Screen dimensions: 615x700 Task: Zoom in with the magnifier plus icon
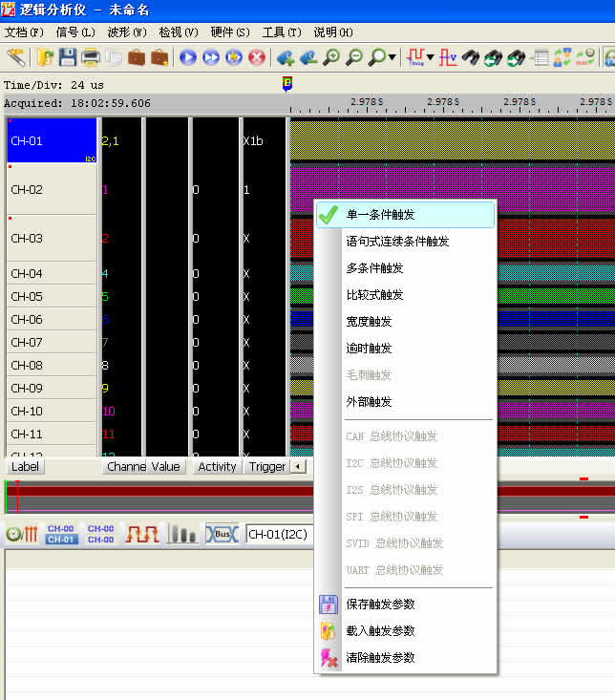331,57
